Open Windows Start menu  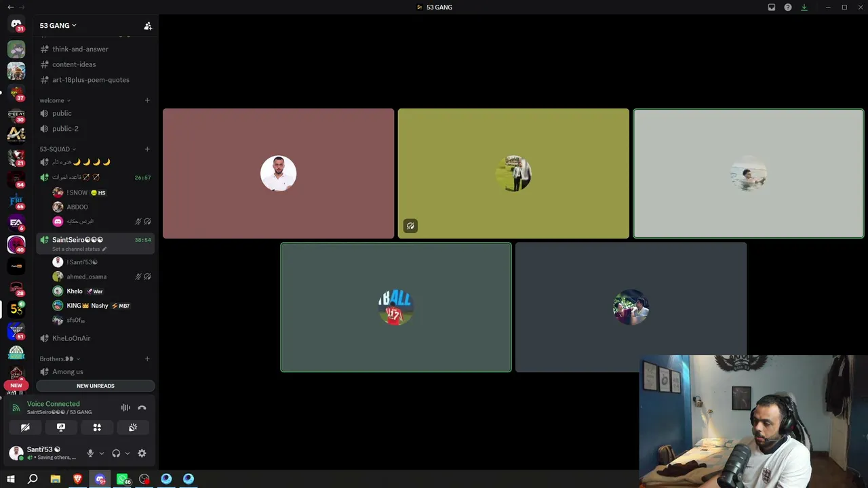click(11, 479)
